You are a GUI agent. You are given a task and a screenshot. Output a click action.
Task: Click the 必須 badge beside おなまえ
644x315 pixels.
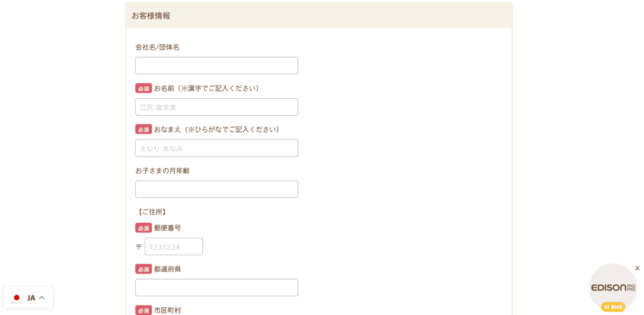143,130
